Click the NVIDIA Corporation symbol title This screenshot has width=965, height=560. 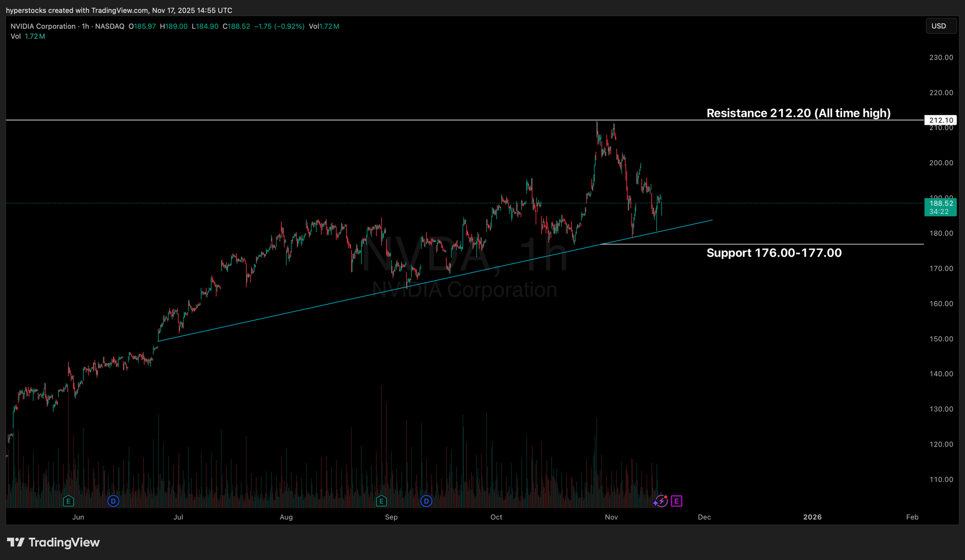[x=43, y=26]
